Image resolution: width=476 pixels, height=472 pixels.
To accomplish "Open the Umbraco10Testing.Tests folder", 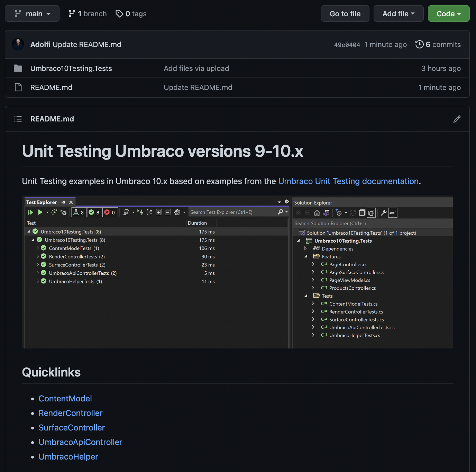I will point(71,69).
